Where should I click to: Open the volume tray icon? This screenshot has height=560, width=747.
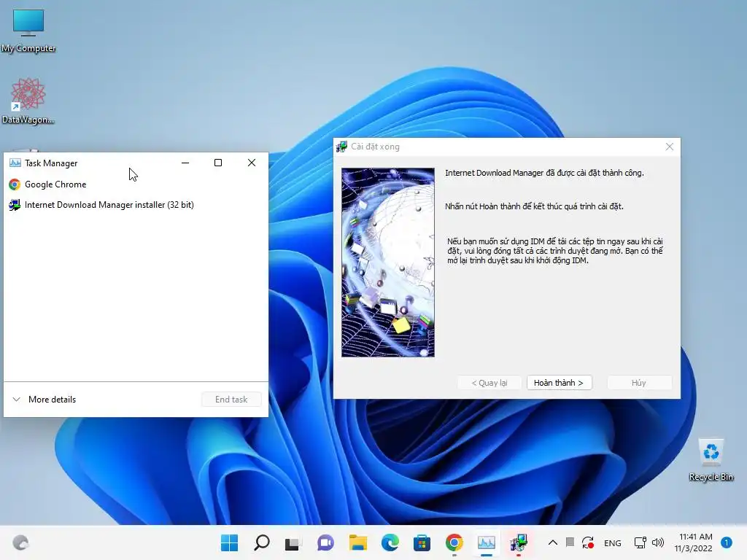tap(658, 542)
